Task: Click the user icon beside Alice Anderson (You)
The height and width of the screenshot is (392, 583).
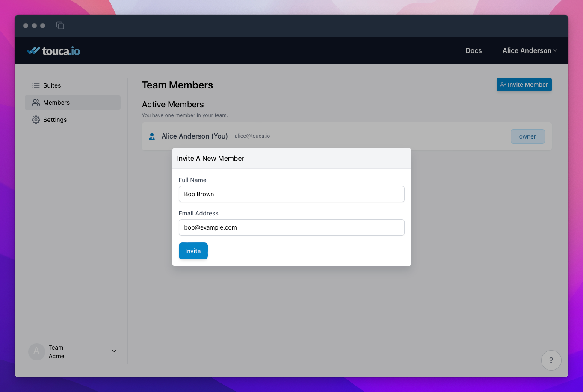Action: [x=152, y=136]
